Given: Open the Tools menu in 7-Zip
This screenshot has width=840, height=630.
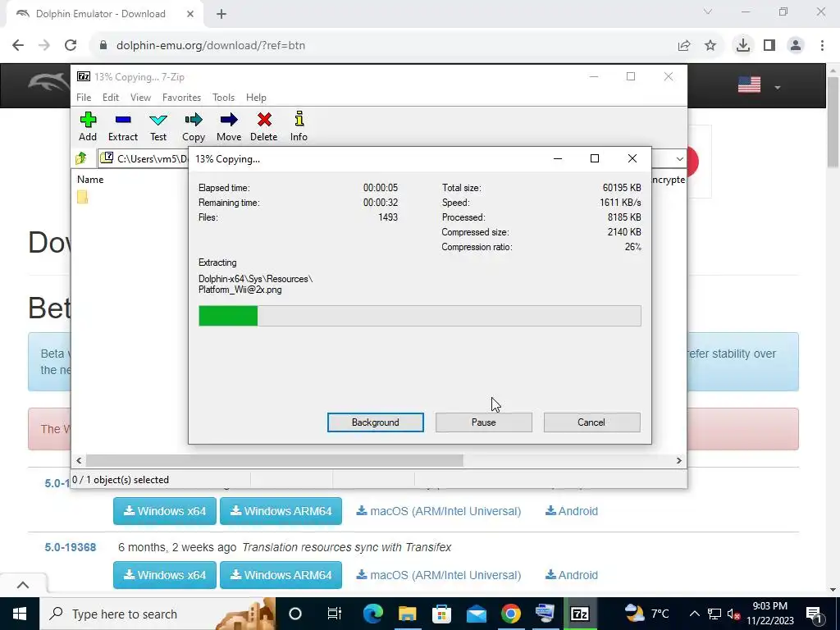Looking at the screenshot, I should [223, 98].
